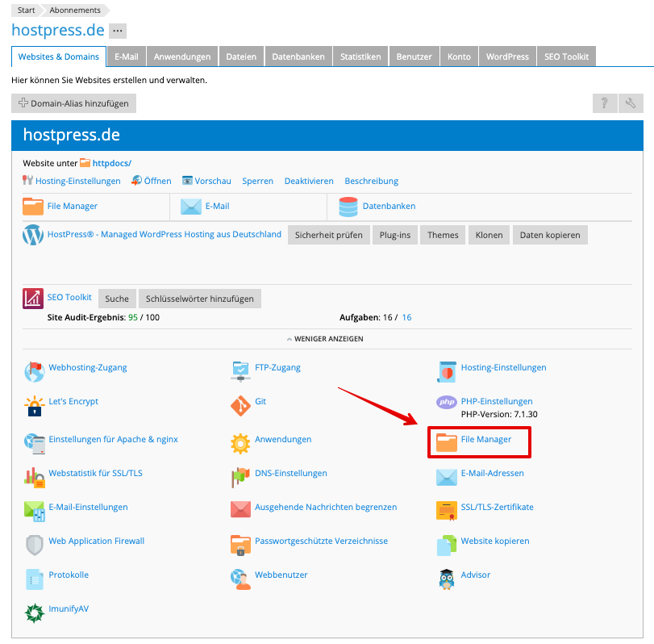The height and width of the screenshot is (644, 654).
Task: Click the SEO Toolkit Suche button
Action: click(x=117, y=299)
